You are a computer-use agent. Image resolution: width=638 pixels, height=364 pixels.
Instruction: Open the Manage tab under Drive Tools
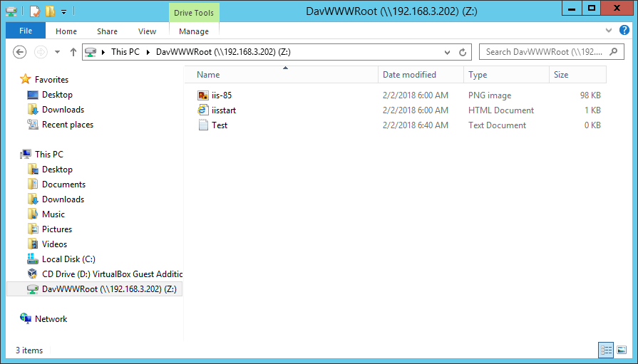click(x=194, y=31)
